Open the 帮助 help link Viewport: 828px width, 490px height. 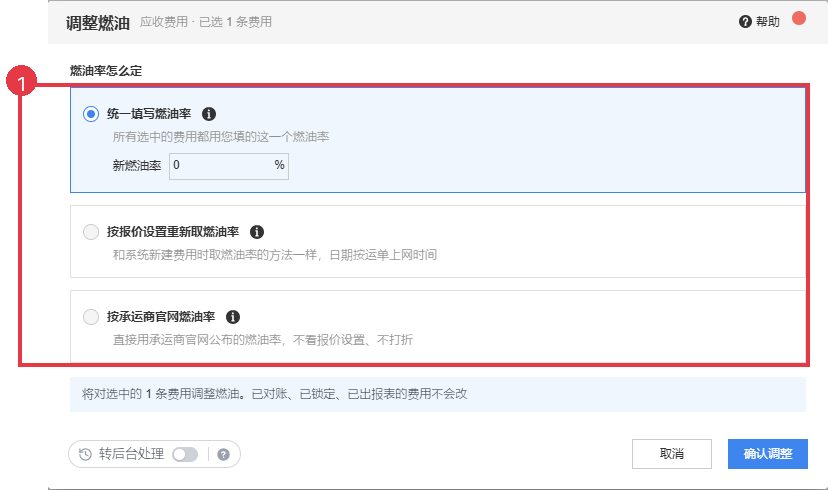759,22
